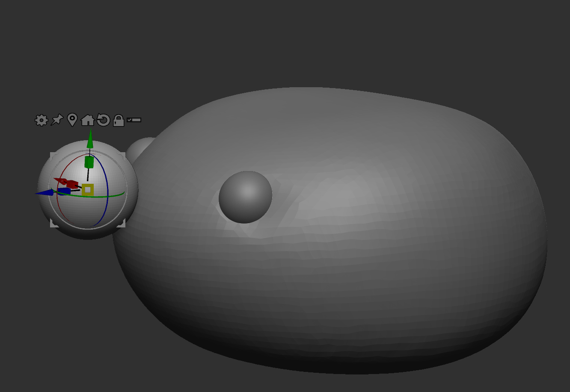Click the green Y-axis scale block
This screenshot has width=570, height=392.
[x=89, y=162]
